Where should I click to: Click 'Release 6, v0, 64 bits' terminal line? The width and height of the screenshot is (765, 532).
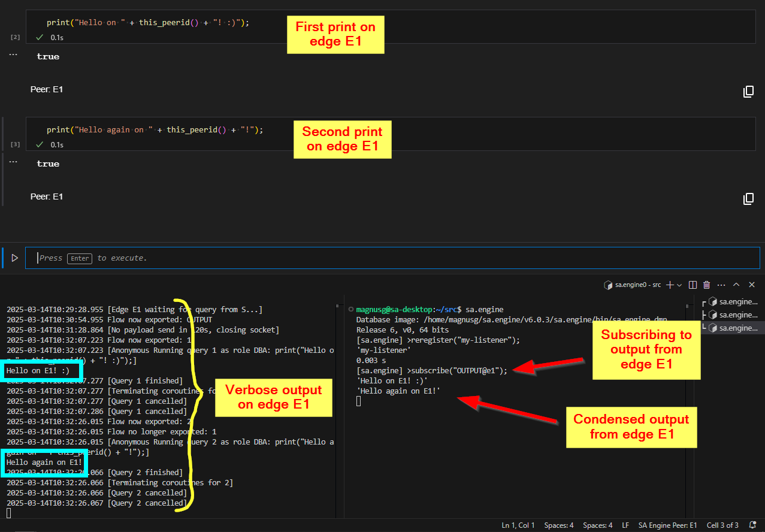click(401, 330)
